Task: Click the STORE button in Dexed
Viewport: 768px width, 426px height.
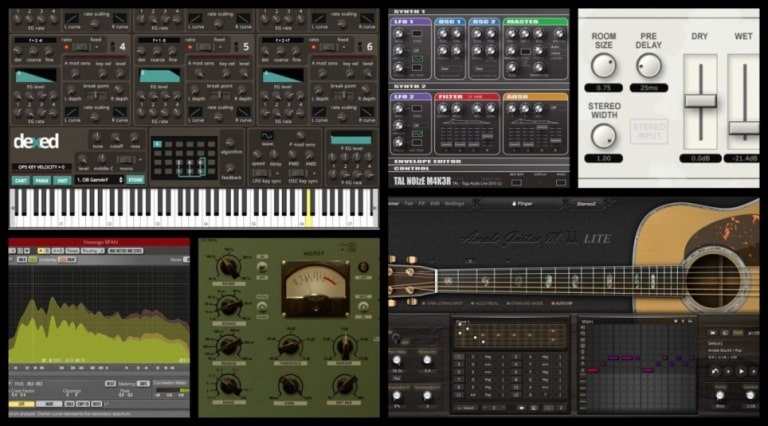Action: (136, 180)
